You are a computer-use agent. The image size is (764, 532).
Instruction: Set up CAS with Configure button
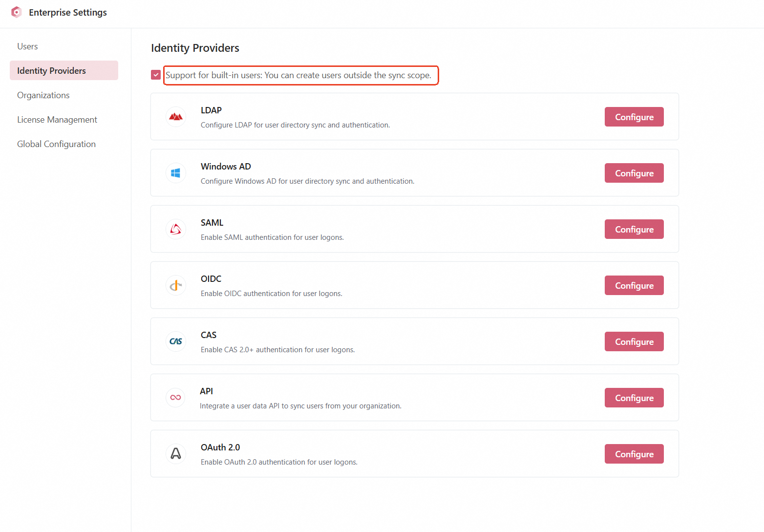634,341
